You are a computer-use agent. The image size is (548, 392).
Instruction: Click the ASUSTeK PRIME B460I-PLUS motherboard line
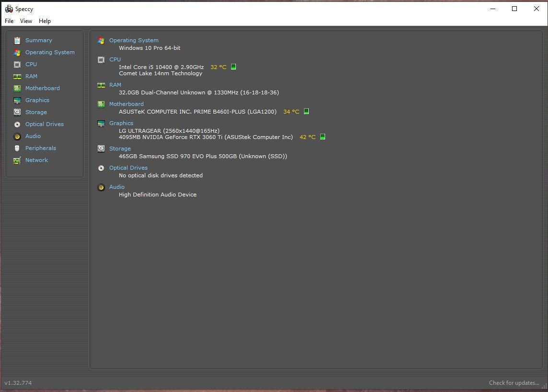click(x=198, y=112)
